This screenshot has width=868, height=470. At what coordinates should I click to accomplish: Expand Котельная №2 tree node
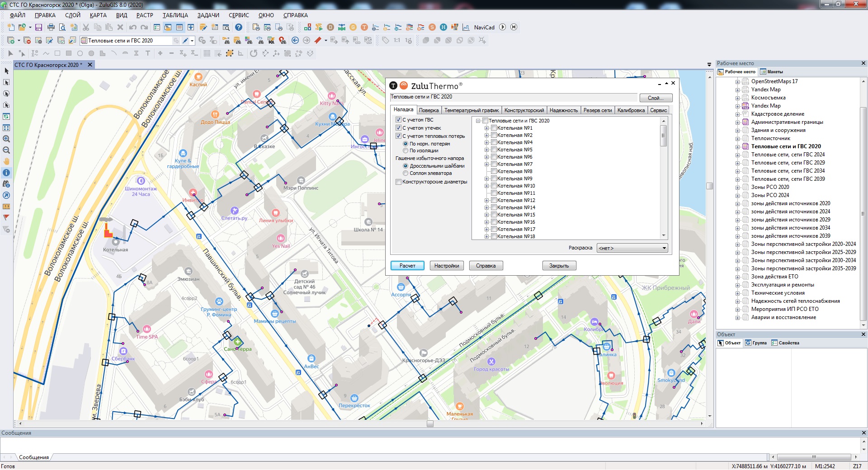pos(487,135)
